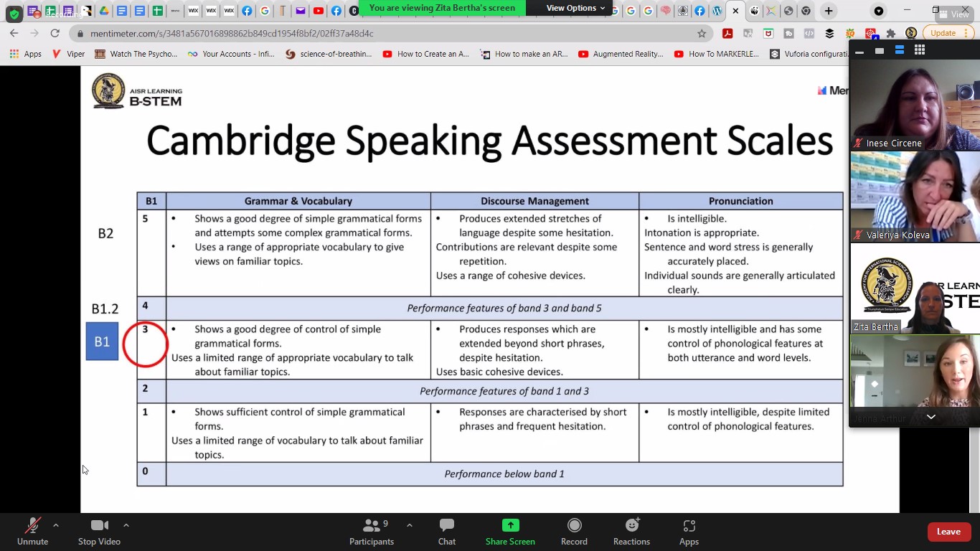The height and width of the screenshot is (551, 980).
Task: Open the Reactions menu
Action: pos(631,532)
